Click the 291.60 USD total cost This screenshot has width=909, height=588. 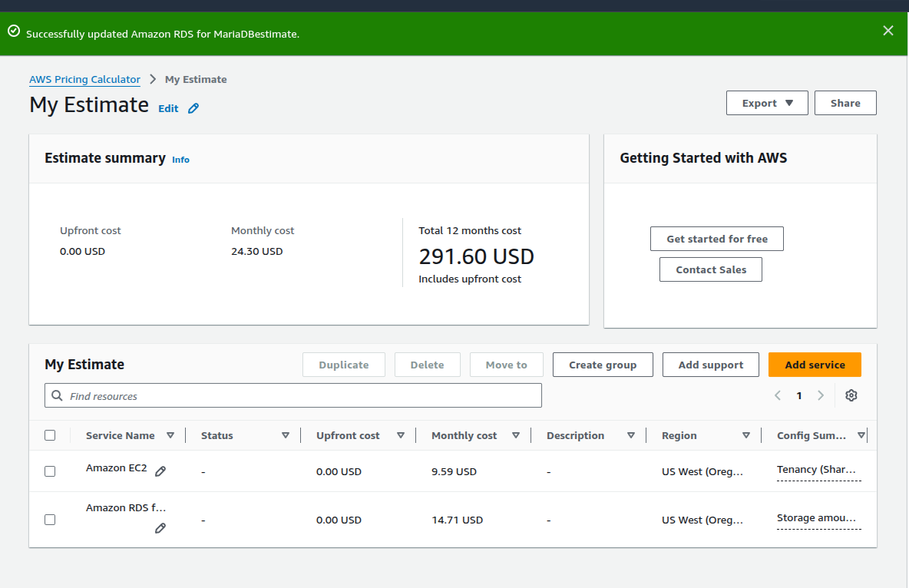click(477, 256)
